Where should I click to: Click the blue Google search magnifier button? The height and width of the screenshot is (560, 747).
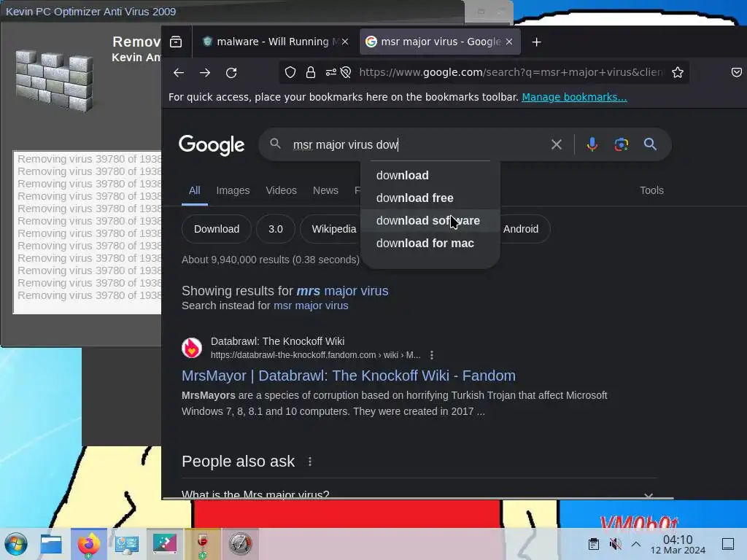[650, 144]
